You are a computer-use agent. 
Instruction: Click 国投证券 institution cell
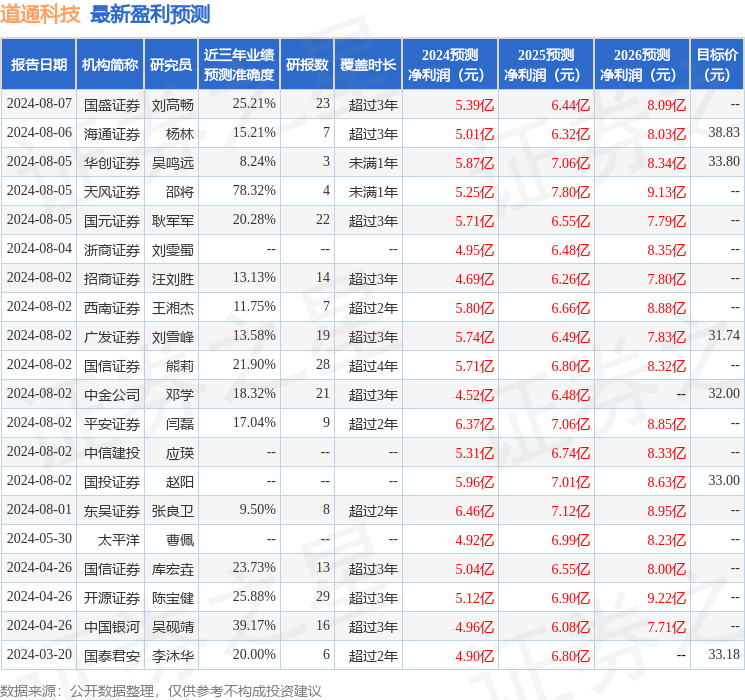pos(112,481)
